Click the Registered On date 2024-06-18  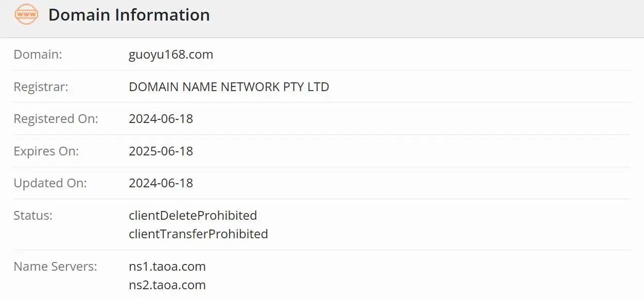(161, 119)
